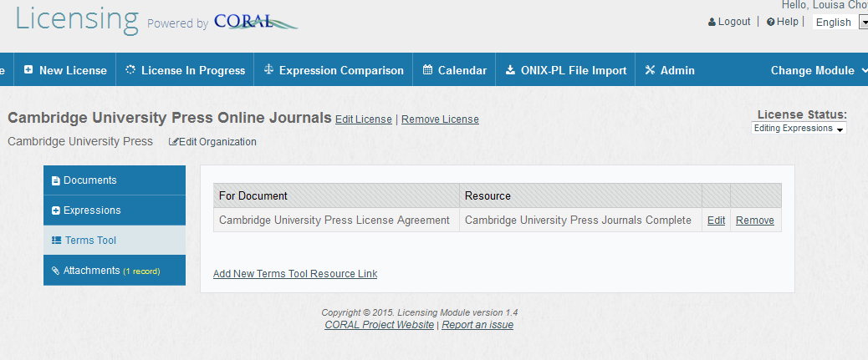
Task: Click the question mark icon beside Help
Action: point(770,22)
